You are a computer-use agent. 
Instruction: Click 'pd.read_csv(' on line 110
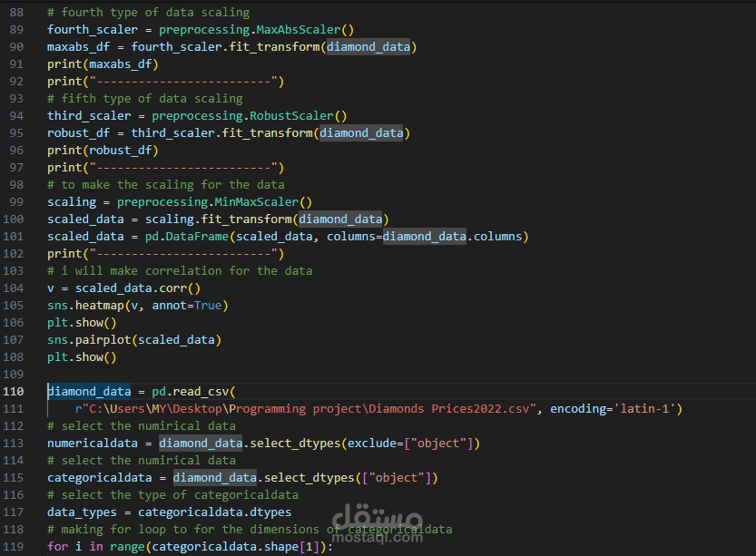(194, 391)
